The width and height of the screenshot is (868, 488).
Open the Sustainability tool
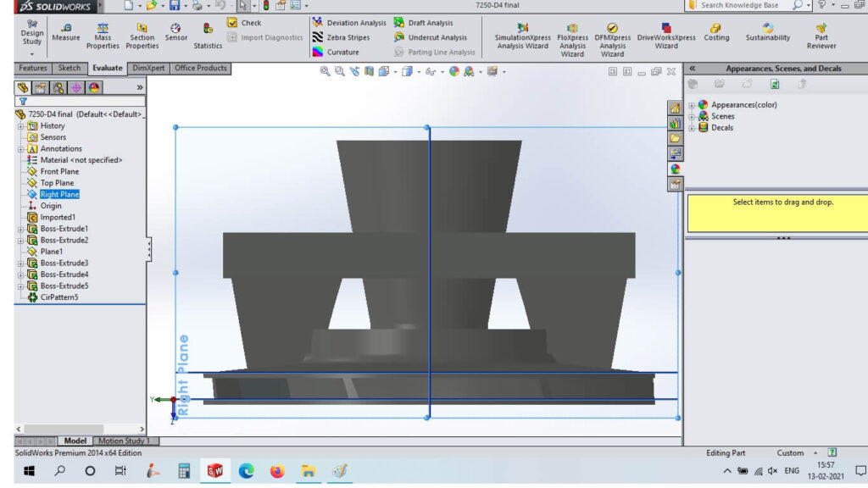point(768,32)
